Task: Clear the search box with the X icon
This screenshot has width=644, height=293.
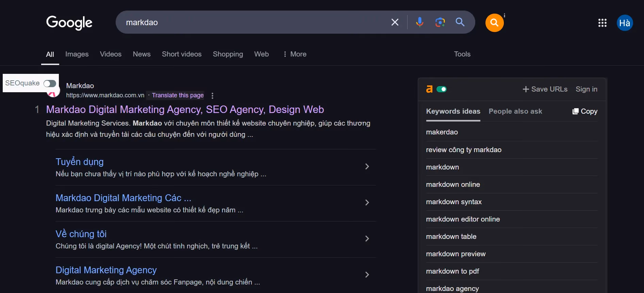Action: tap(395, 22)
